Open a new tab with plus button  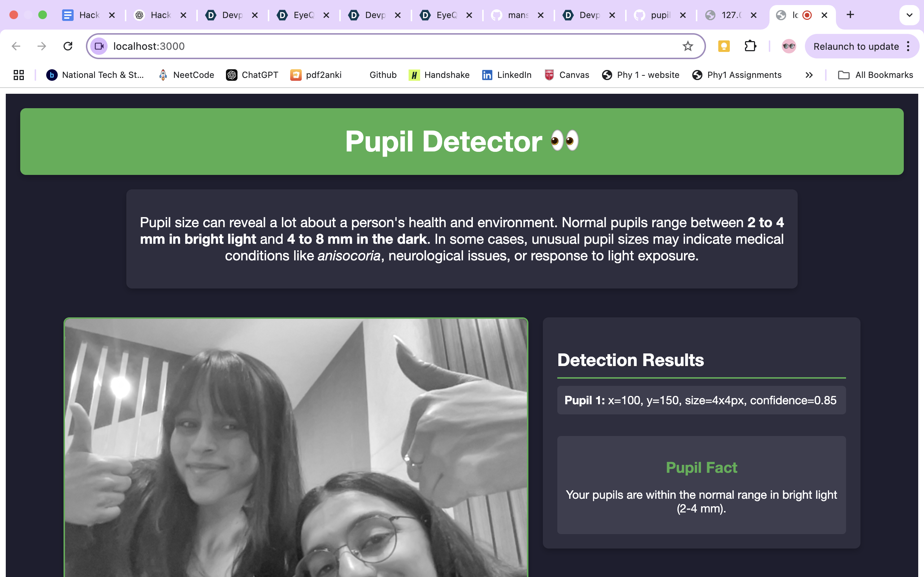click(850, 15)
